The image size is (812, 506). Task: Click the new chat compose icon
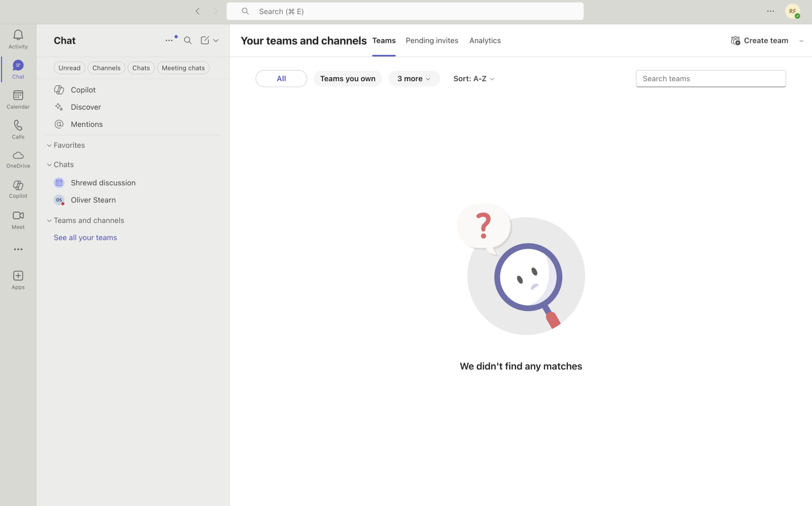coord(205,41)
